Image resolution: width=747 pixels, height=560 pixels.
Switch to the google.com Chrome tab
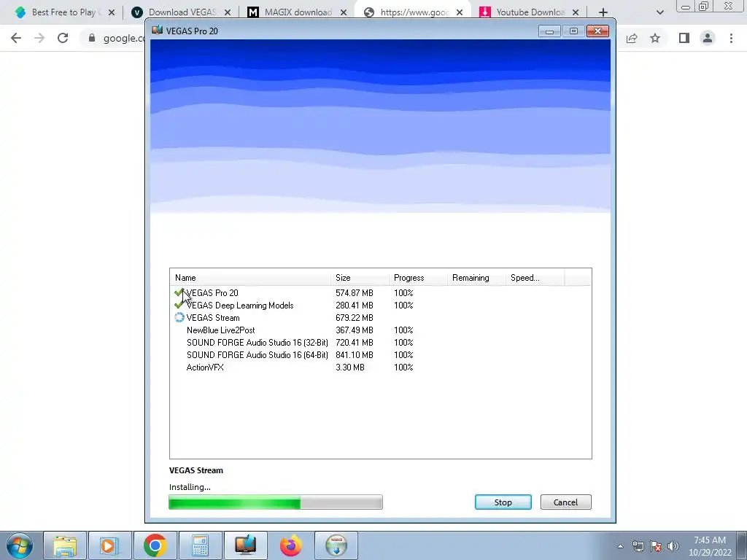pyautogui.click(x=414, y=12)
